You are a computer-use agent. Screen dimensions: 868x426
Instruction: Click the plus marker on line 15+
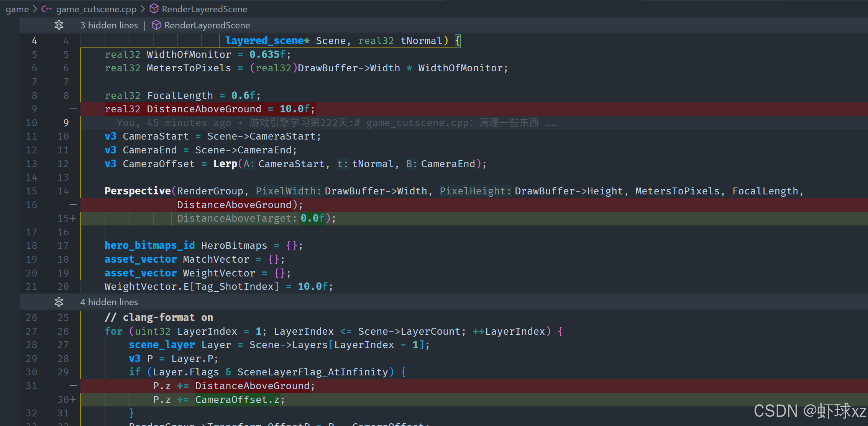point(73,218)
